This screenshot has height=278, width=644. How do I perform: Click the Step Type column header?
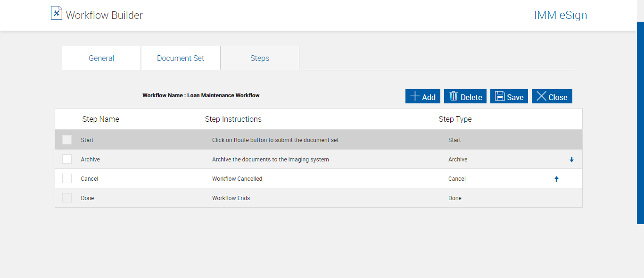tap(455, 119)
